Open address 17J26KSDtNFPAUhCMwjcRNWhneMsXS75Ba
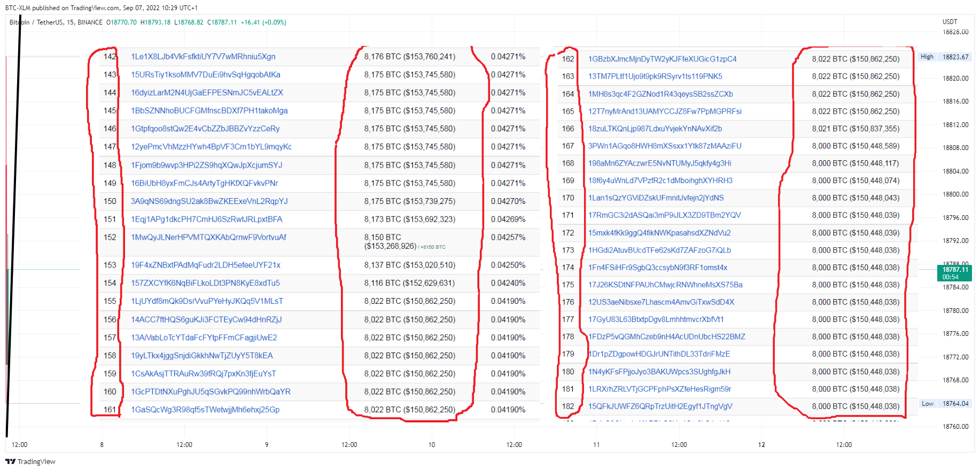980x471 pixels. point(665,285)
